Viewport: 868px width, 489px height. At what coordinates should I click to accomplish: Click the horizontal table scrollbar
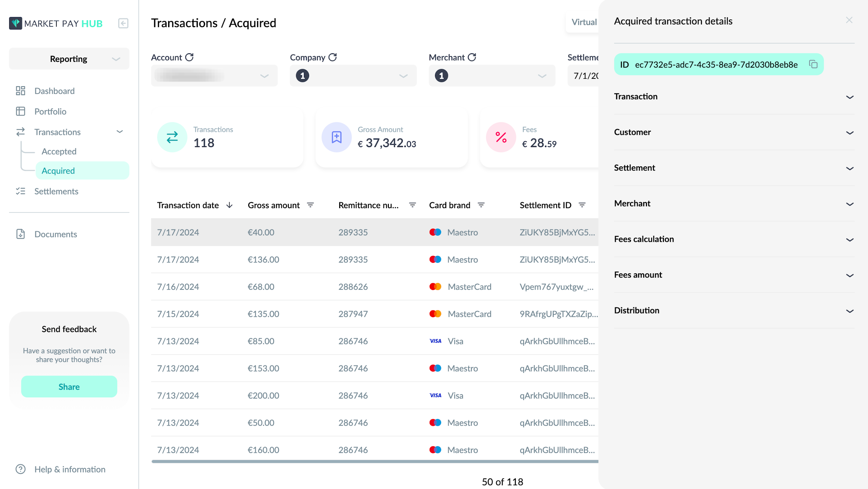(x=375, y=461)
